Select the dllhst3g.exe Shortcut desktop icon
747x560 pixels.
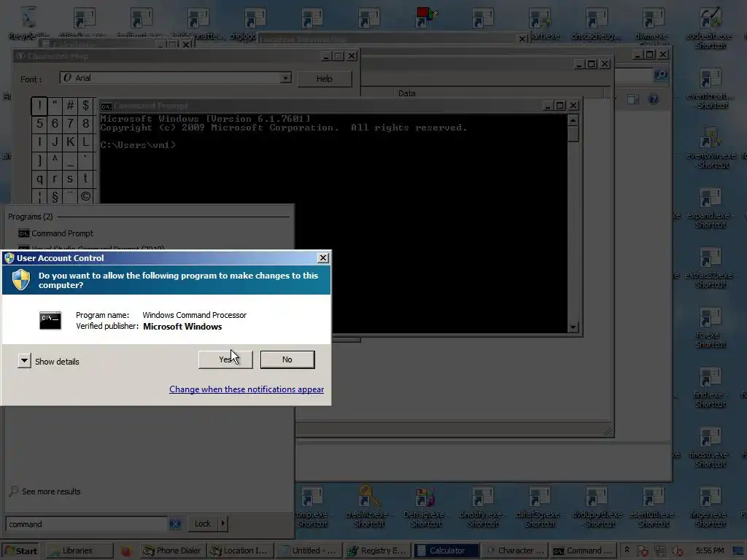click(540, 507)
